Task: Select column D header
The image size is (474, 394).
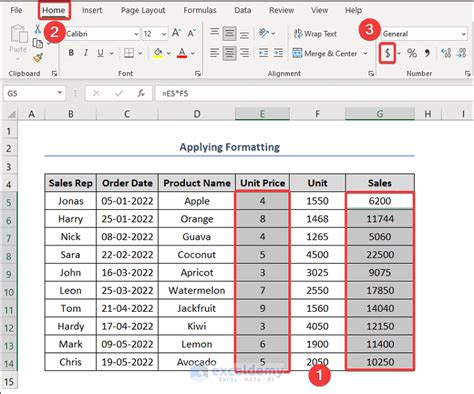Action: pos(197,114)
